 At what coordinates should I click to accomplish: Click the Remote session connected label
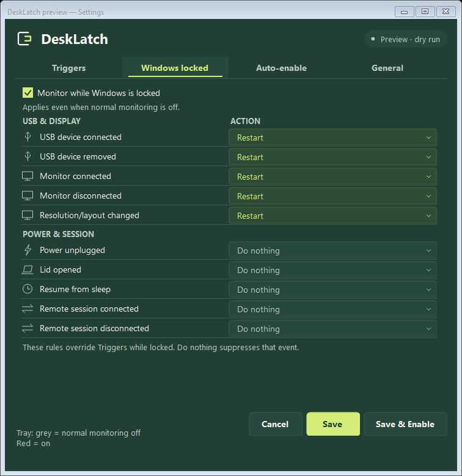click(x=89, y=309)
